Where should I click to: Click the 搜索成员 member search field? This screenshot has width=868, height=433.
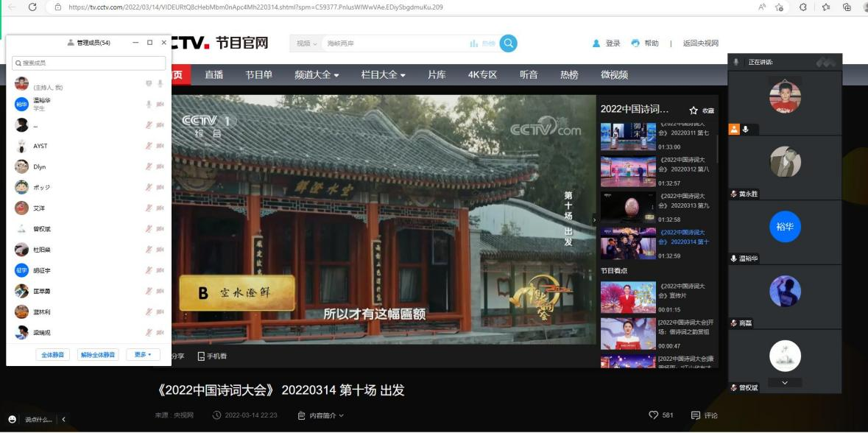88,63
